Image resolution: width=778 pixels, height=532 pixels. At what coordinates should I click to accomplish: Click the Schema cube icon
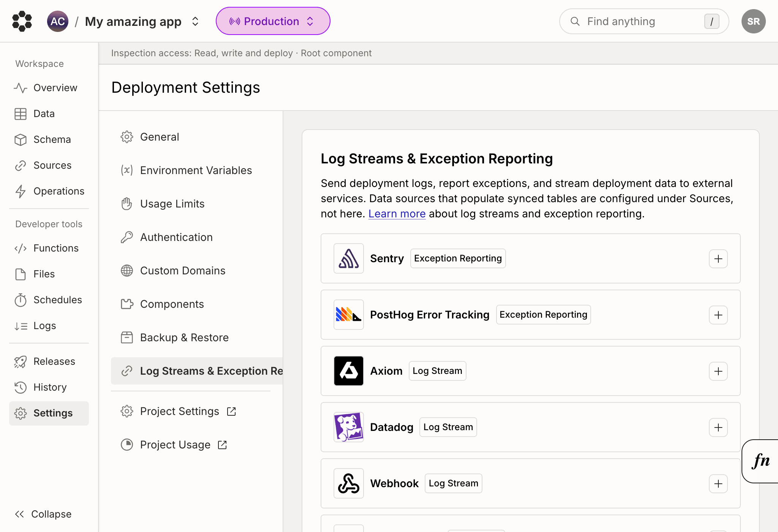pos(21,139)
